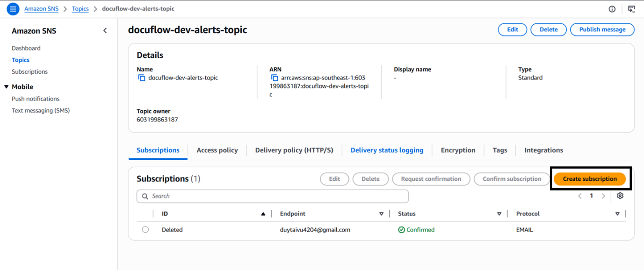The height and width of the screenshot is (270, 644).
Task: Copy the ARN using its copy icon
Action: coord(275,78)
